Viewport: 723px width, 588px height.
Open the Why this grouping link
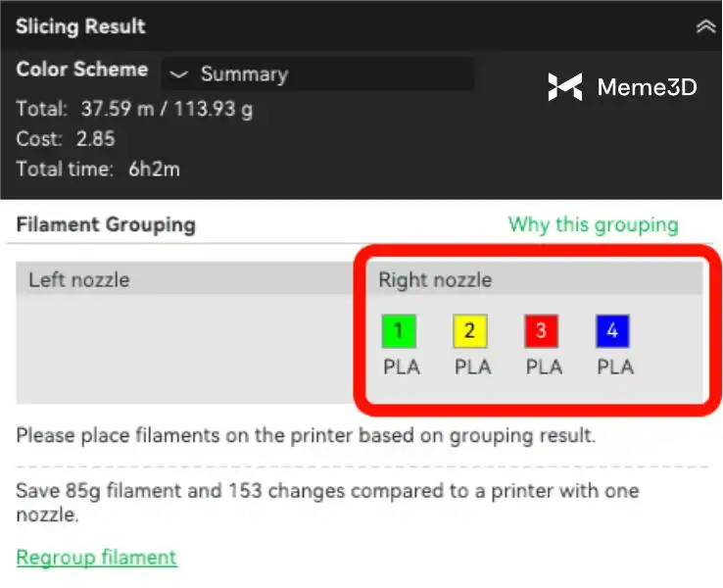(593, 224)
